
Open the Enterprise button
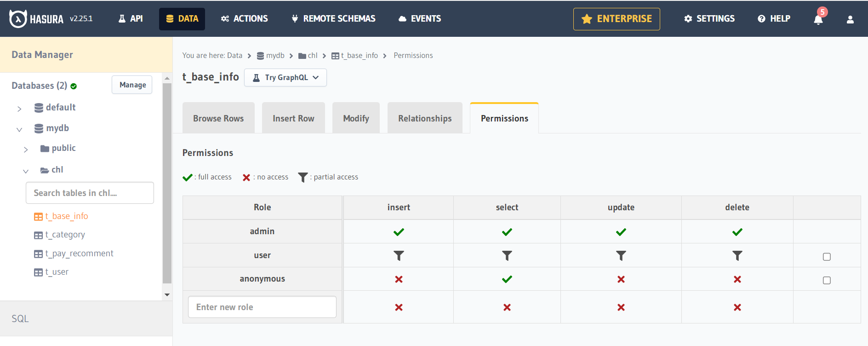616,19
